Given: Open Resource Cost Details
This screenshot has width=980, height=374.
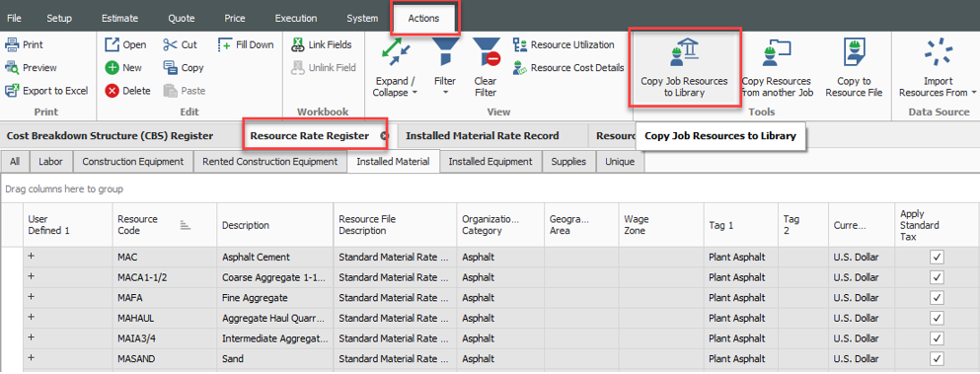Looking at the screenshot, I should pos(568,67).
